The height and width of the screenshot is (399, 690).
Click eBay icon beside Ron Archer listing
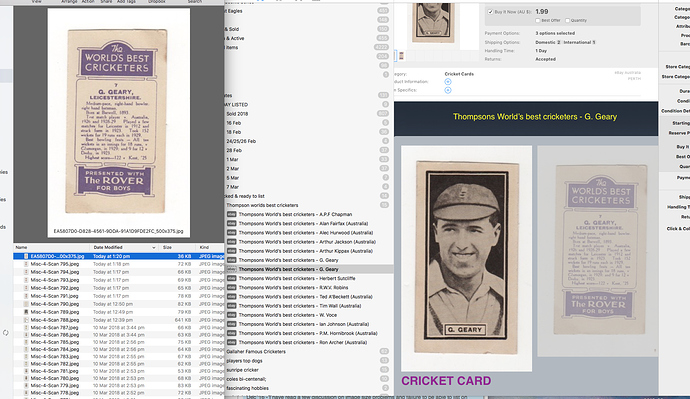231,342
